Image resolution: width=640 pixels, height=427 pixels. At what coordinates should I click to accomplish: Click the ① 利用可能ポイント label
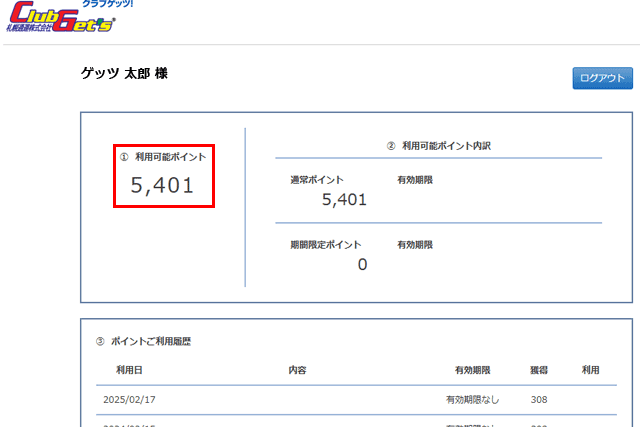(x=164, y=157)
